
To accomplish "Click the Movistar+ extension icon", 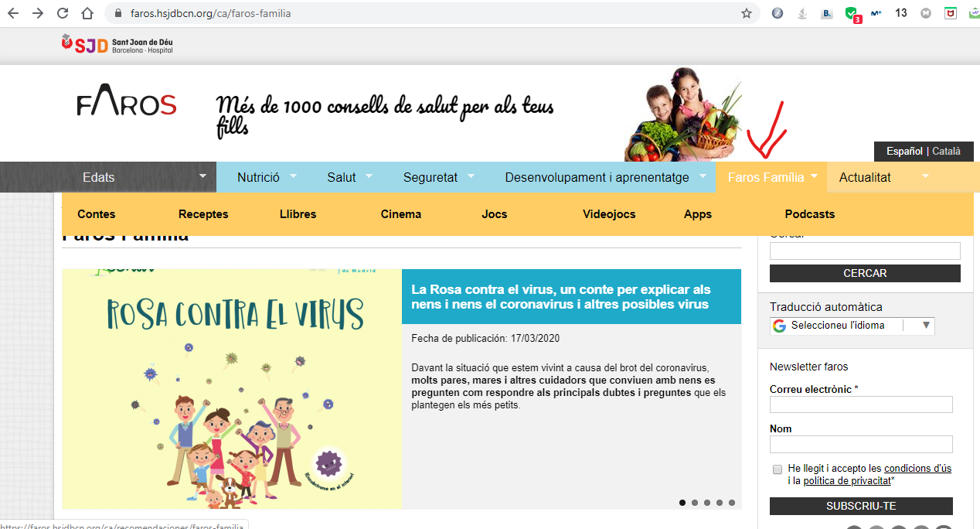I will pyautogui.click(x=876, y=13).
